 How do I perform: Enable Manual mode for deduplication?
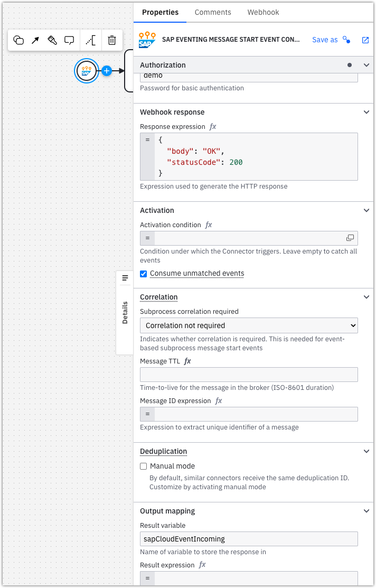point(144,466)
